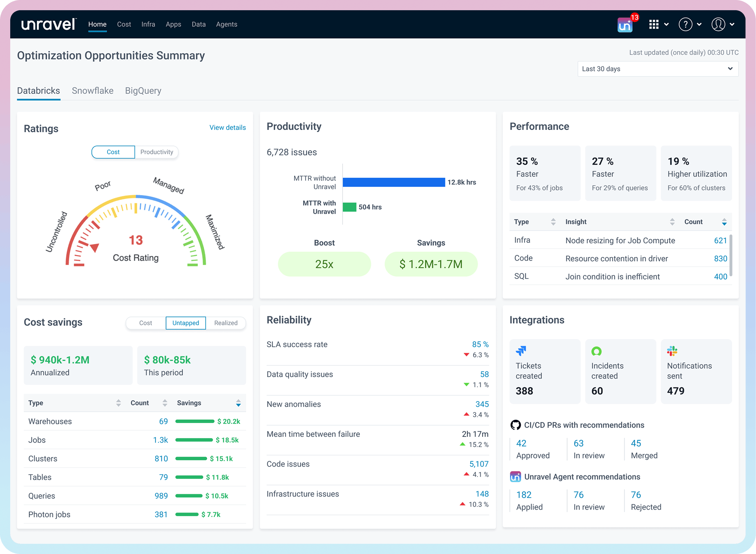
Task: Open the 76 Rejected recommendations
Action: click(x=636, y=494)
